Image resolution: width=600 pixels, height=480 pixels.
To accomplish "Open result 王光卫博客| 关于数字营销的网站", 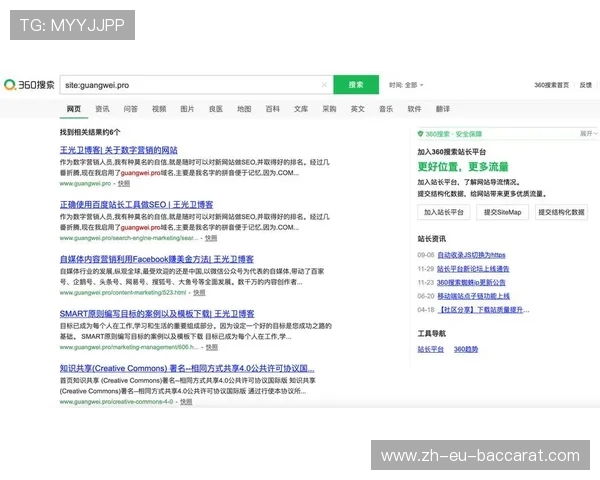I will click(119, 150).
